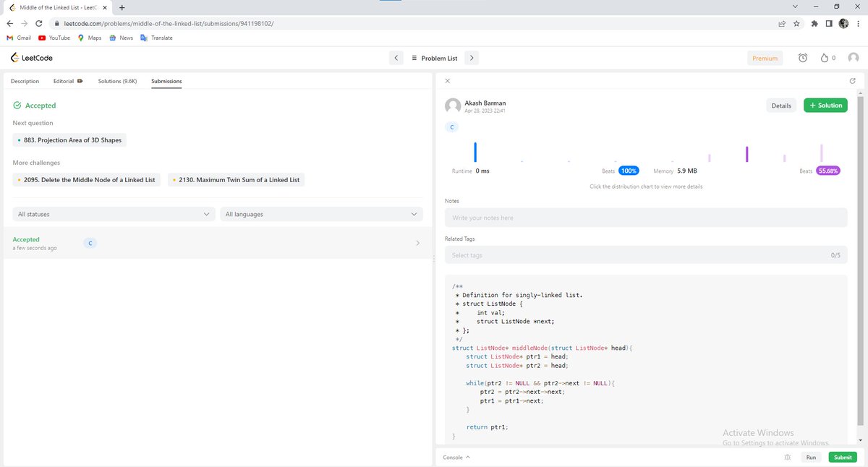Open the Gmail bookmark
Viewport: 868px width, 467px height.
coord(19,38)
